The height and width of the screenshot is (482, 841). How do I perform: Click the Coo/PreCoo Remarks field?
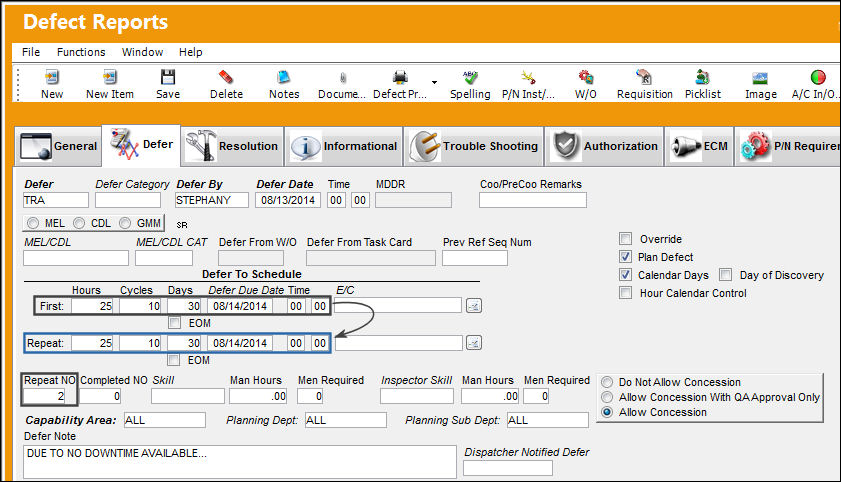pyautogui.click(x=533, y=200)
